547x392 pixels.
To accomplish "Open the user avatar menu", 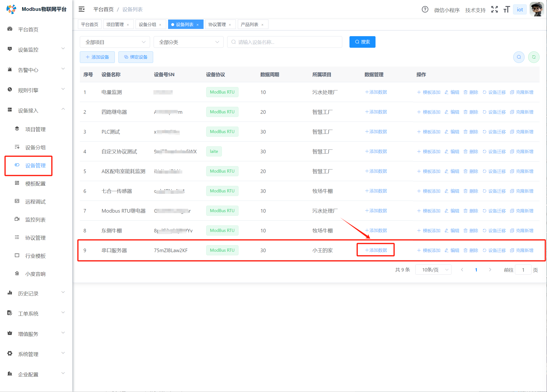I will pyautogui.click(x=537, y=9).
